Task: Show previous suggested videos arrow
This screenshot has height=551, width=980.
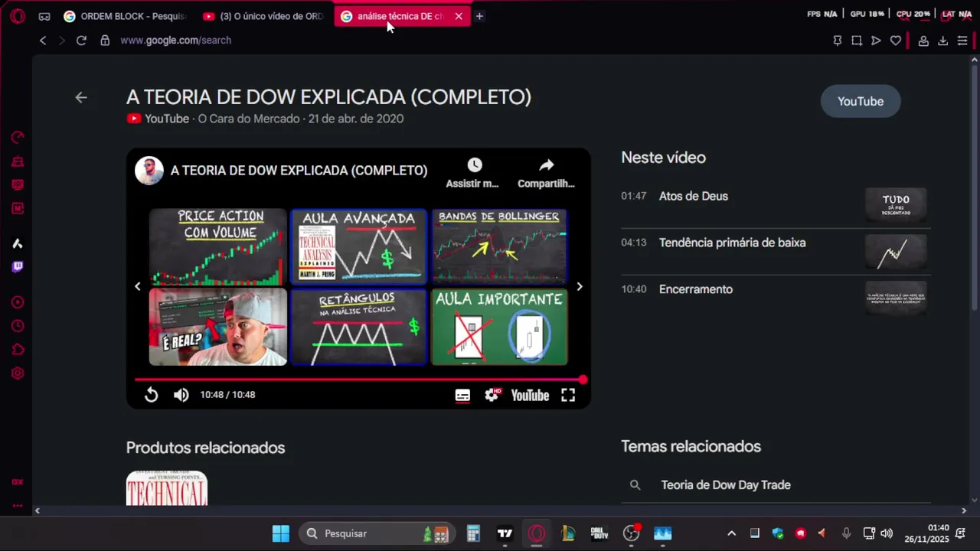Action: coord(138,287)
